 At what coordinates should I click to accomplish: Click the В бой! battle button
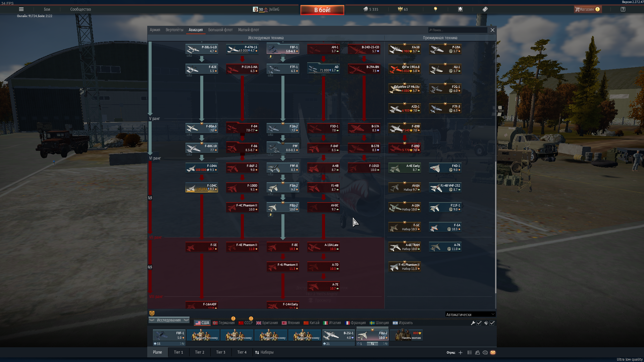[x=322, y=10]
